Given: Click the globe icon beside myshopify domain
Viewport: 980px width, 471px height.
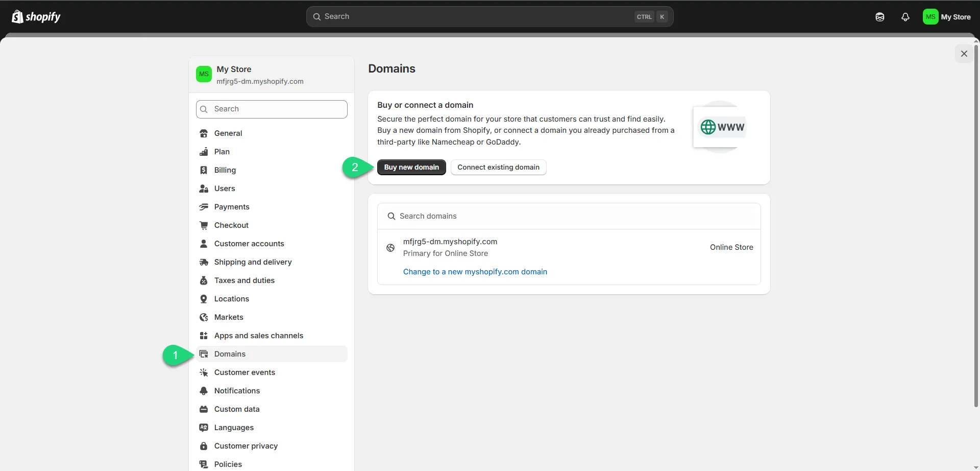Looking at the screenshot, I should 390,248.
